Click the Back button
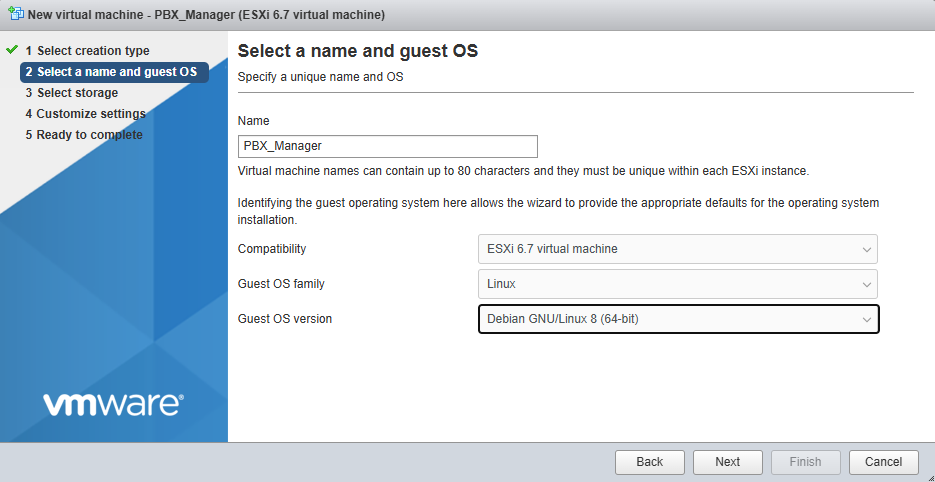 coord(649,462)
